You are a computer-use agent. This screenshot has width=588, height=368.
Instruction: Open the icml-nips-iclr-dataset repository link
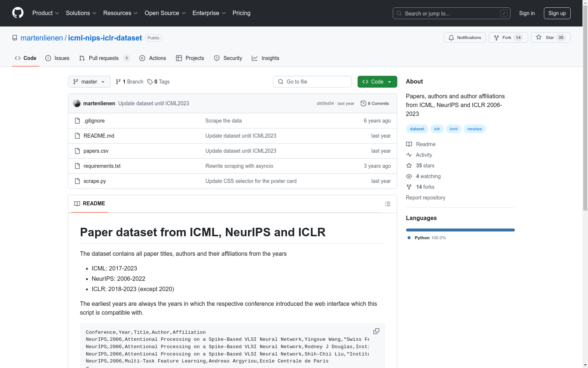pos(105,38)
